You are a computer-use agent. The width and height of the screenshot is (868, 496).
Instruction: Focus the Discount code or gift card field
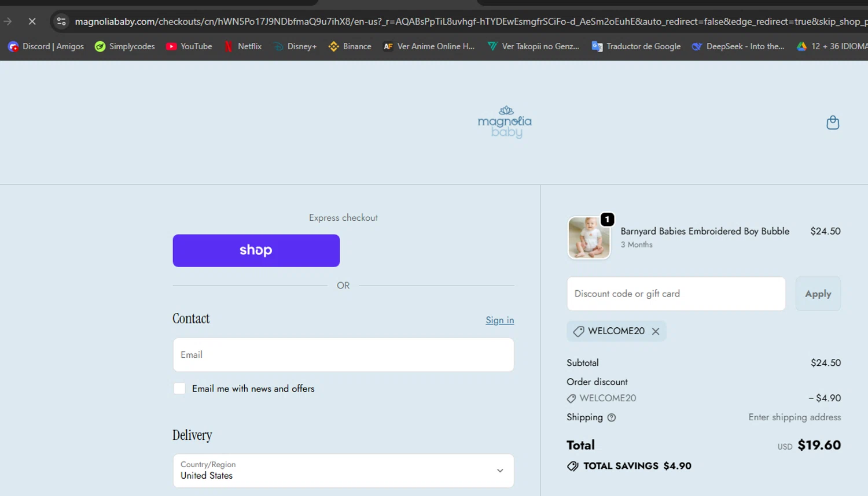coord(676,294)
